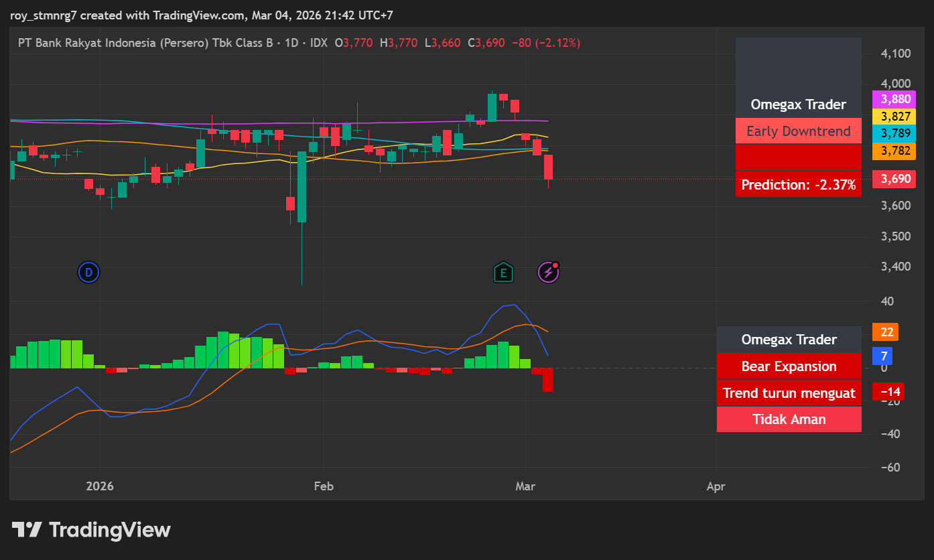Image resolution: width=934 pixels, height=560 pixels.
Task: Click the 2026 label on the time axis
Action: pyautogui.click(x=100, y=486)
